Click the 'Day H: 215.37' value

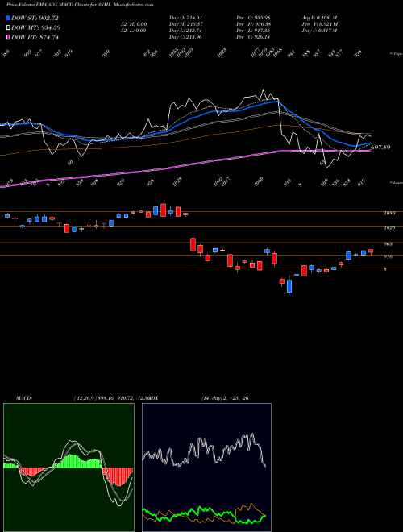point(186,24)
